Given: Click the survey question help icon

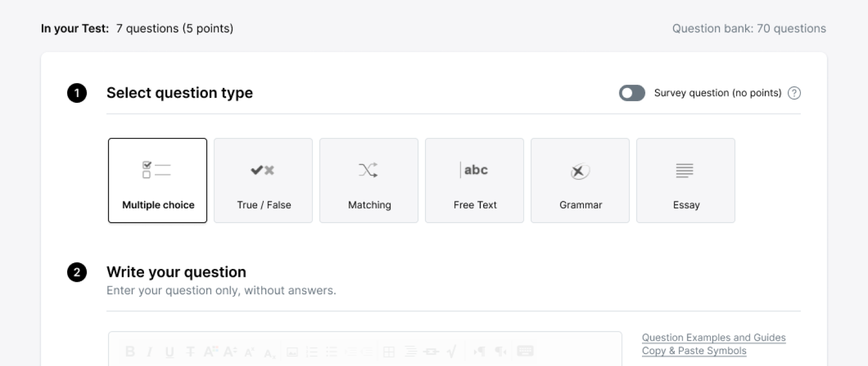Looking at the screenshot, I should point(794,93).
